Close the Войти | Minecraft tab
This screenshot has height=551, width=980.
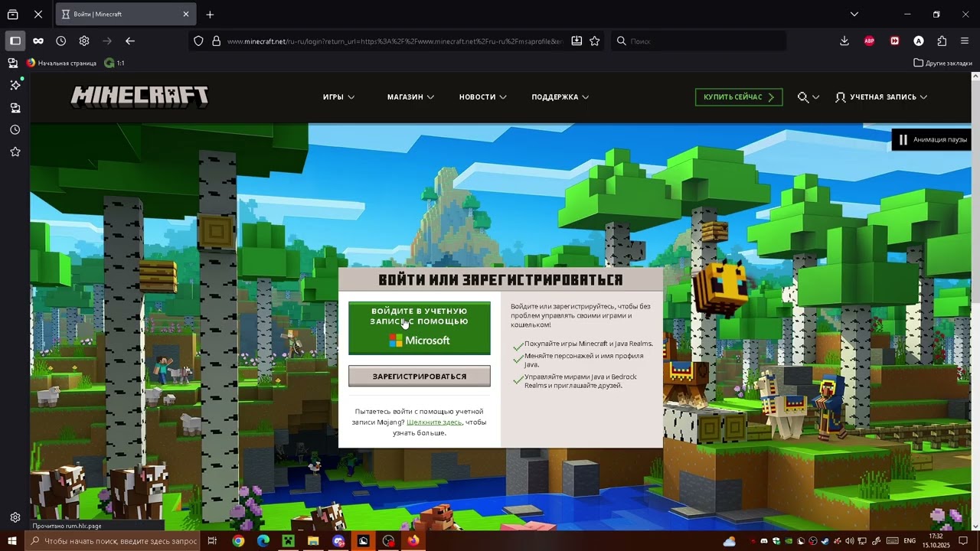185,14
